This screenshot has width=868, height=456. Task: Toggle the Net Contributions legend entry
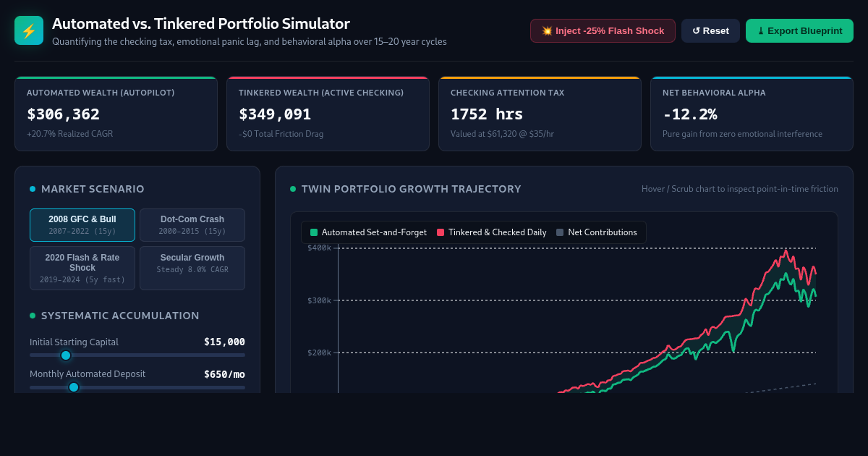[x=597, y=232]
